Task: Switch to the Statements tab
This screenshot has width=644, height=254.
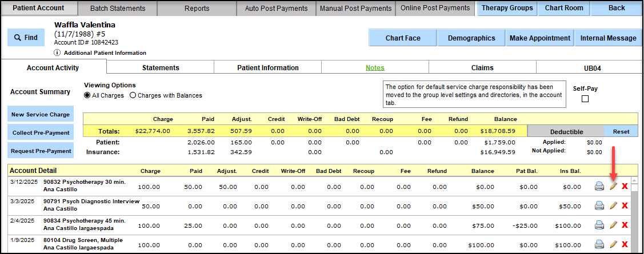Action: [x=161, y=67]
